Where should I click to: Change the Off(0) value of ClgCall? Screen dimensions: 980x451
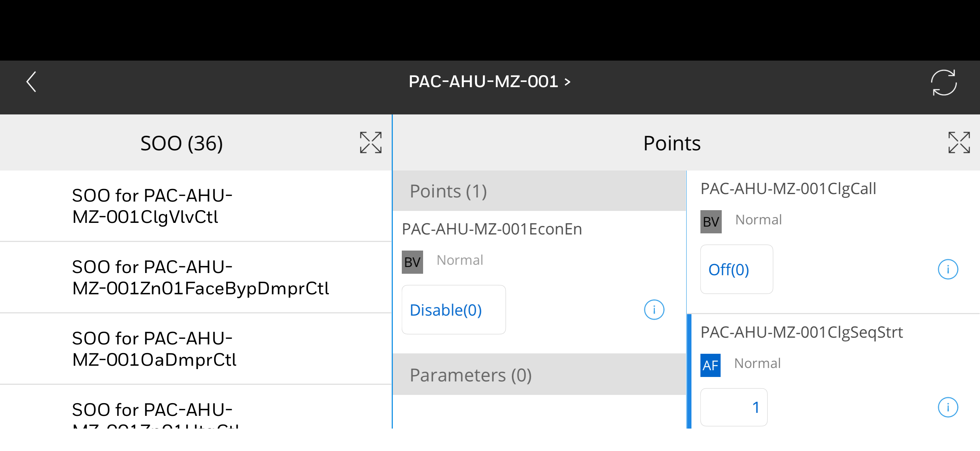coord(737,269)
